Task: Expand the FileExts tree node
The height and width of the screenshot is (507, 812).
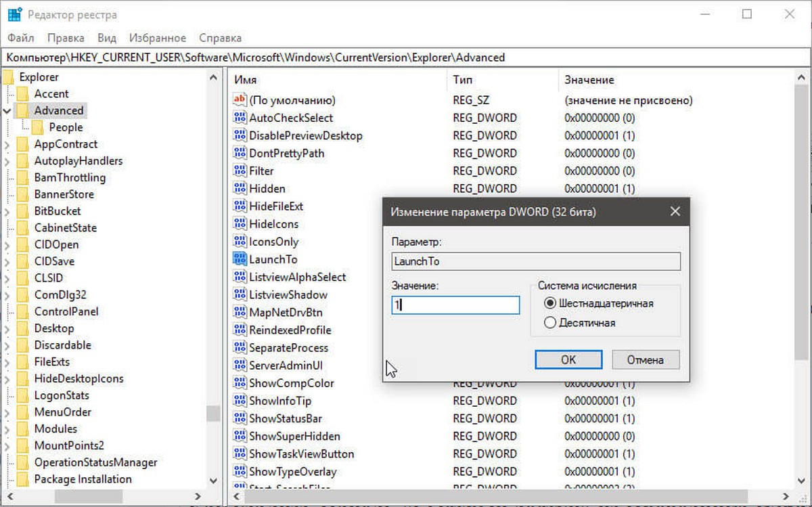Action: click(x=7, y=362)
